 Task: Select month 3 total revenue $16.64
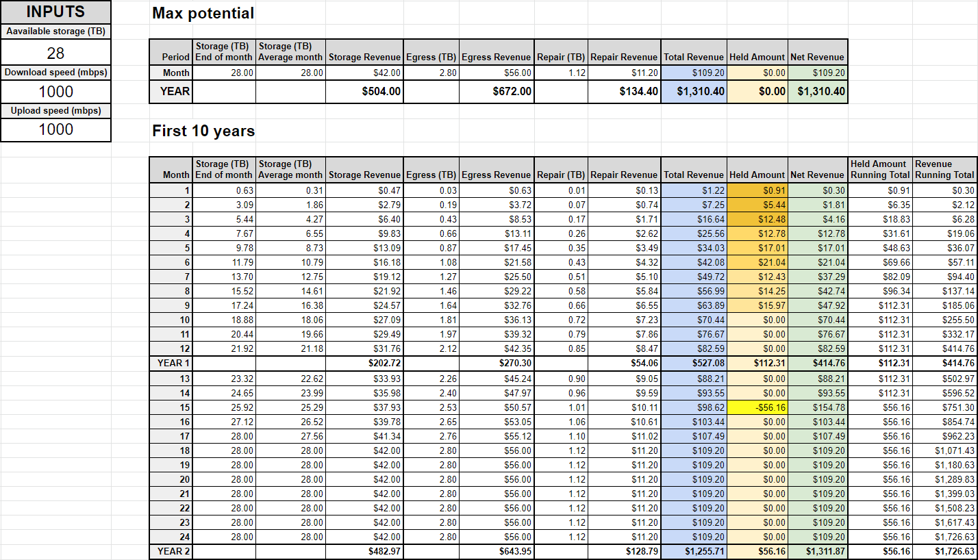(694, 219)
